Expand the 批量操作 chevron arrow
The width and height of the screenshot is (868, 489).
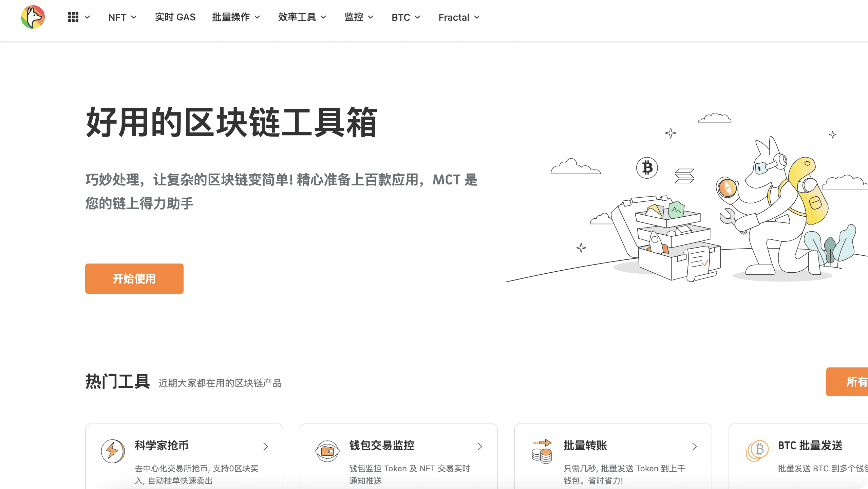point(257,17)
